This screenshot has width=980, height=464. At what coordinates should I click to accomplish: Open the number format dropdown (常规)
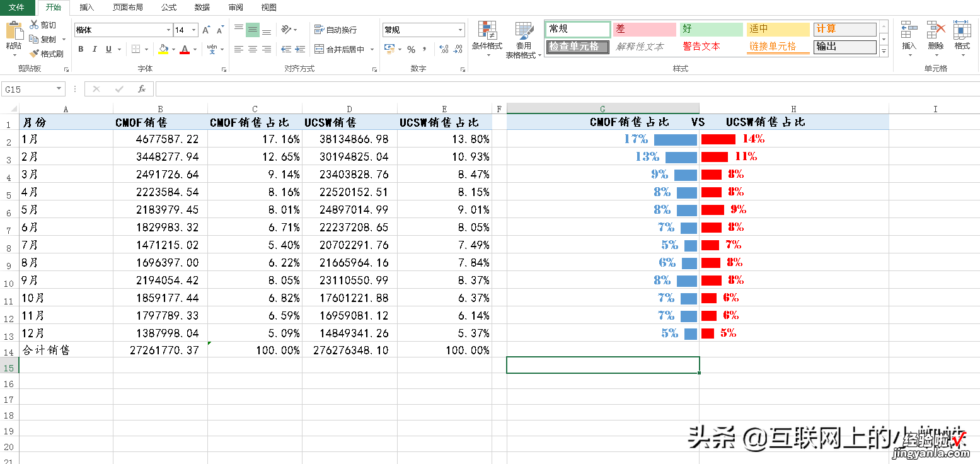tap(461, 30)
